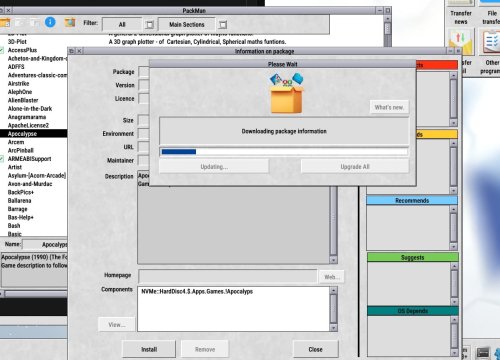500x360 pixels.
Task: Select Alone-in-the-Dark in the list
Action: (x=30, y=109)
